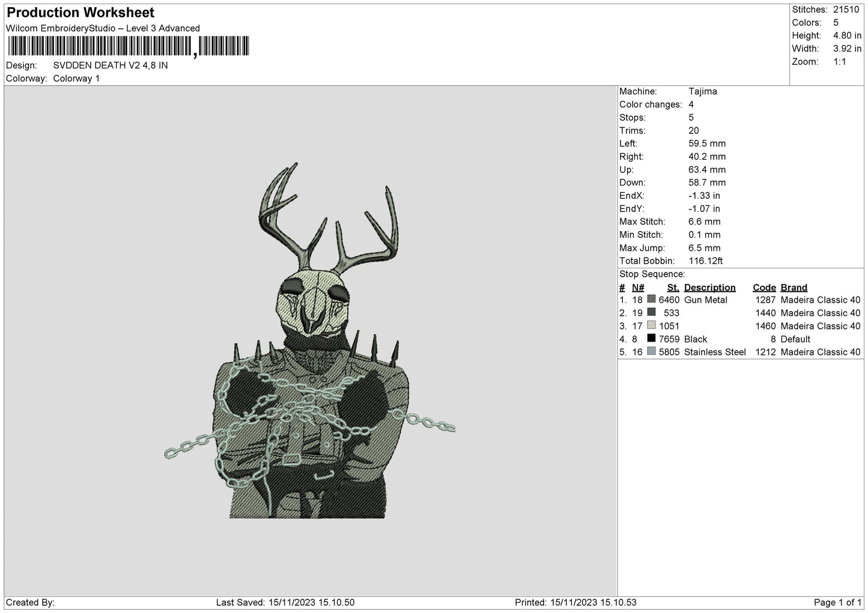The width and height of the screenshot is (868, 613).
Task: Click the "Brand" column header
Action: pyautogui.click(x=794, y=288)
